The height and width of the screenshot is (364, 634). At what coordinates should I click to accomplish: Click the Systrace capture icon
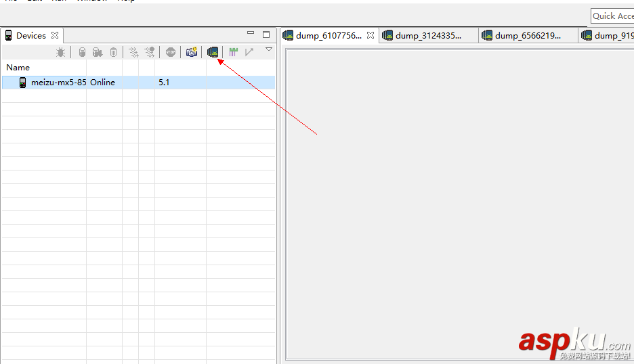pyautogui.click(x=233, y=52)
